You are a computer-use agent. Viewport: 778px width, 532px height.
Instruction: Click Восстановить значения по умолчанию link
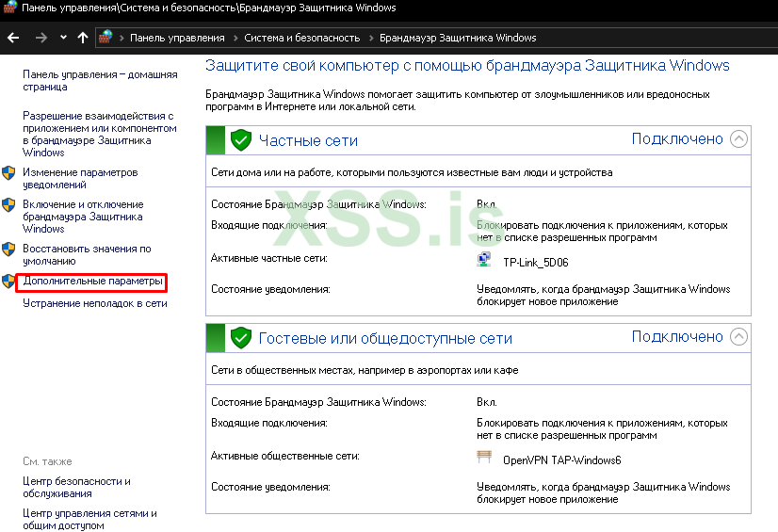tap(87, 254)
